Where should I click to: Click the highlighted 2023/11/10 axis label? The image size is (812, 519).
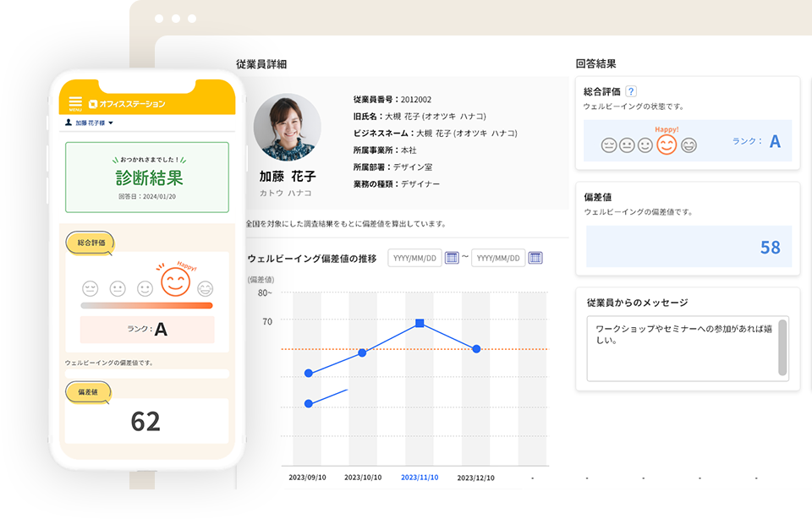[420, 478]
